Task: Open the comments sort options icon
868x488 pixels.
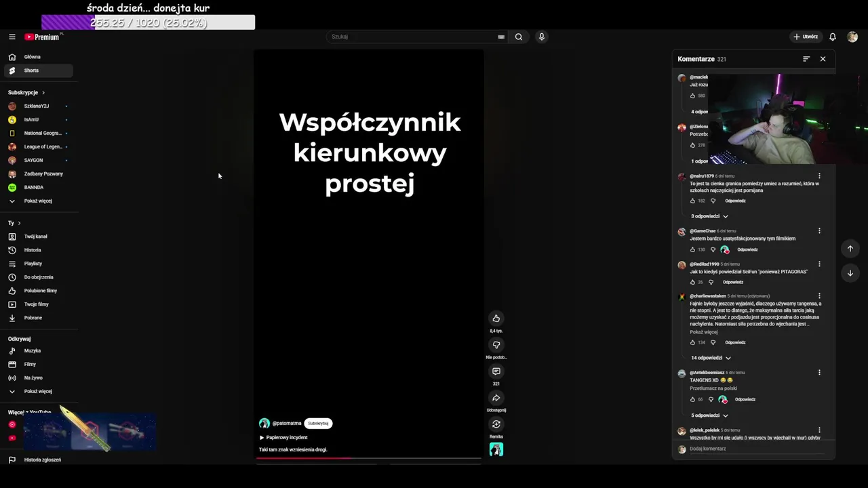Action: [806, 59]
